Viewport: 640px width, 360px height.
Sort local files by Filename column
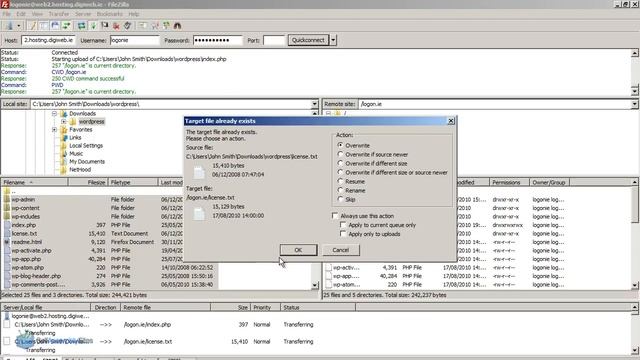tap(35, 182)
